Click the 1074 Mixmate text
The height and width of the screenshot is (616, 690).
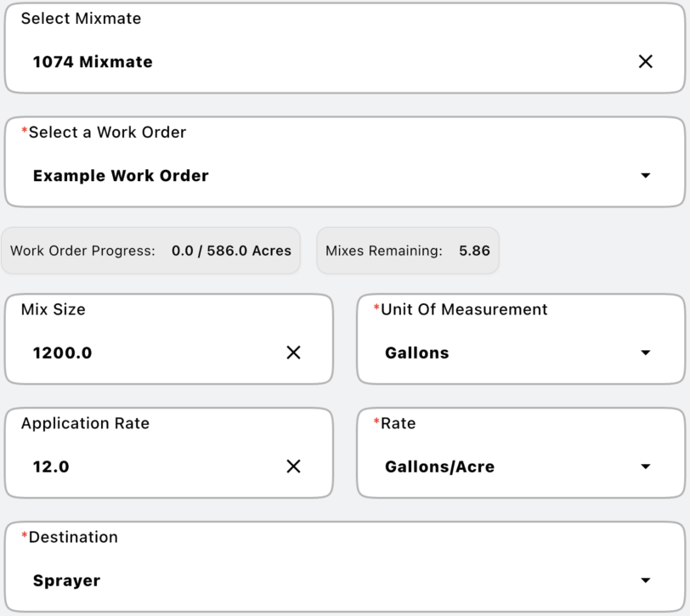pos(93,61)
